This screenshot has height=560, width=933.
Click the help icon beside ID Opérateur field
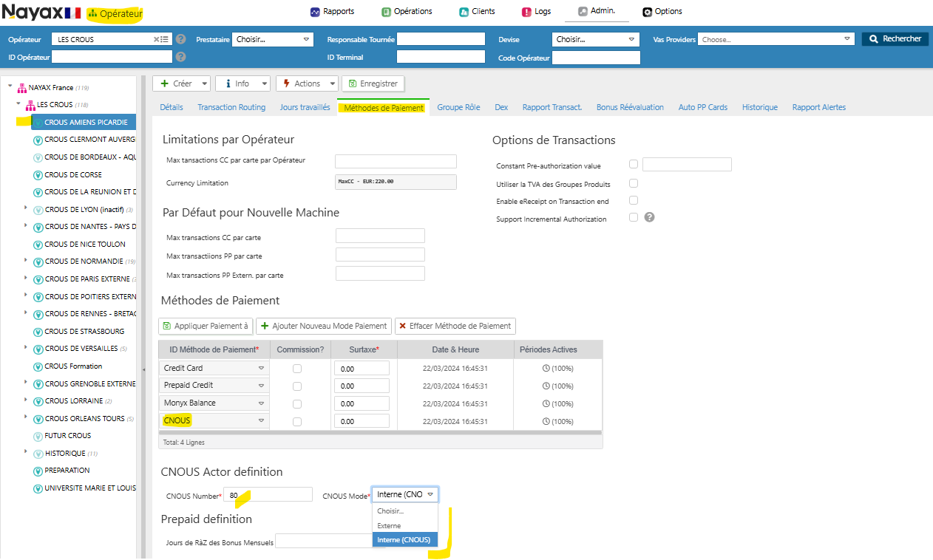click(x=180, y=57)
